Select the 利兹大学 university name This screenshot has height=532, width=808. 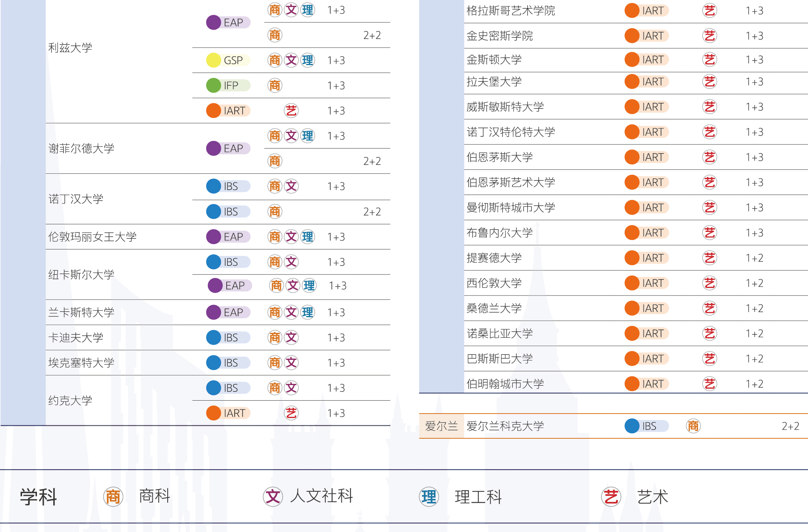click(x=70, y=48)
